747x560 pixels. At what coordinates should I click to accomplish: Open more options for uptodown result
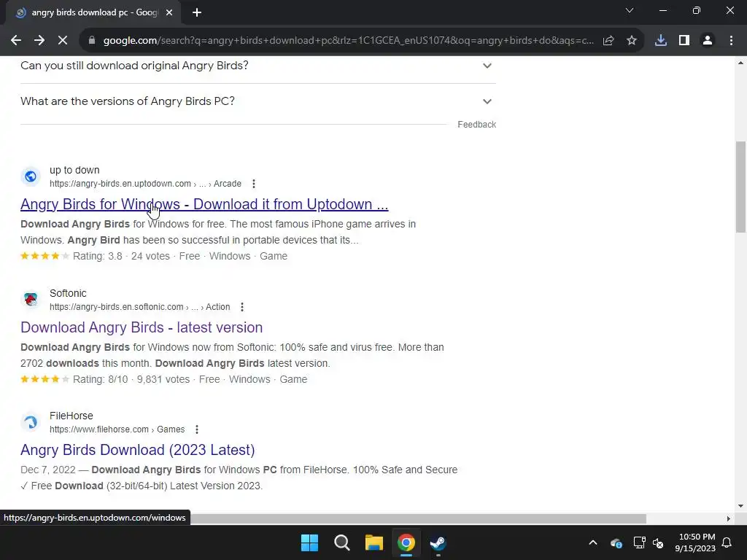(x=253, y=184)
